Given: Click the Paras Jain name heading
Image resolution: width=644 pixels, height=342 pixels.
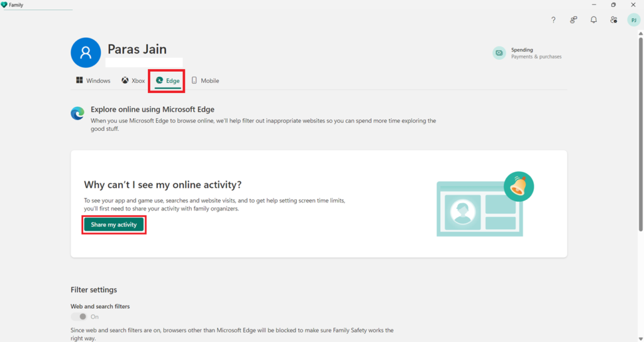Looking at the screenshot, I should [137, 49].
